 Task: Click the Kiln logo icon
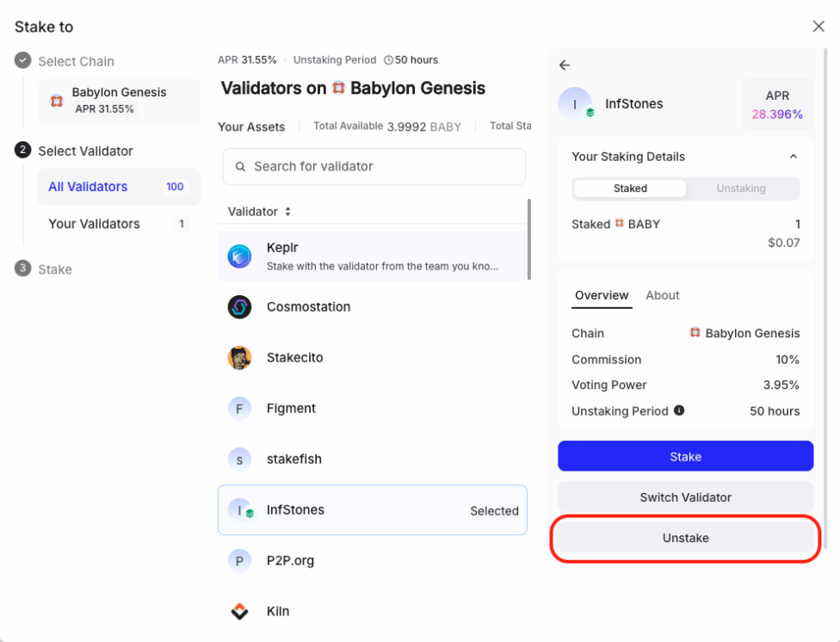point(239,612)
